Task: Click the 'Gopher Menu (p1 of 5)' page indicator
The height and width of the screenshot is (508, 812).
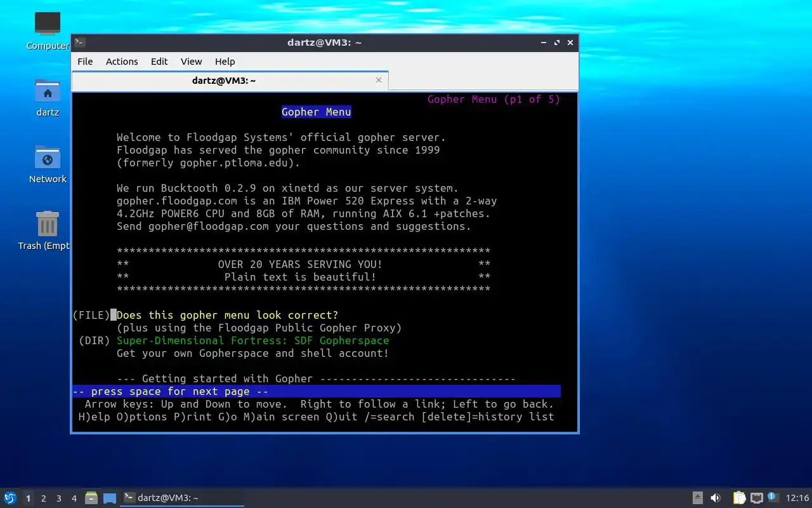Action: pos(494,99)
